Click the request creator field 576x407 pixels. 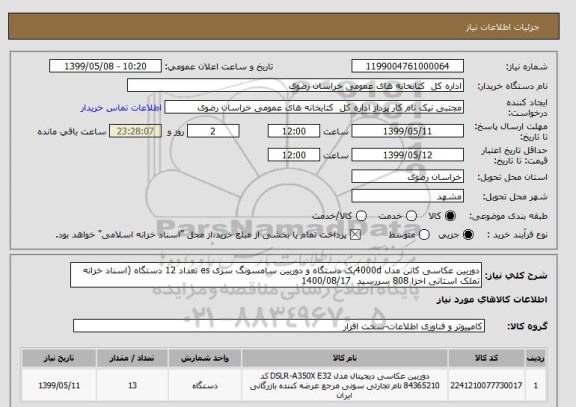(314, 108)
